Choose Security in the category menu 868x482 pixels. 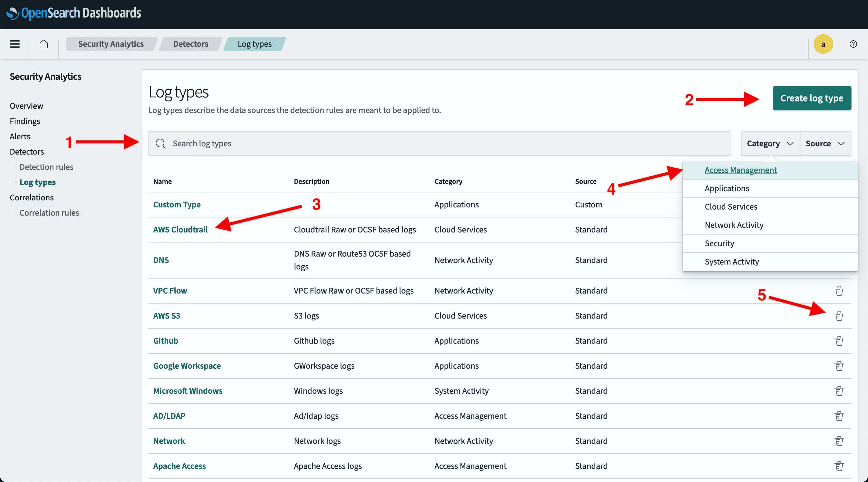coord(719,243)
